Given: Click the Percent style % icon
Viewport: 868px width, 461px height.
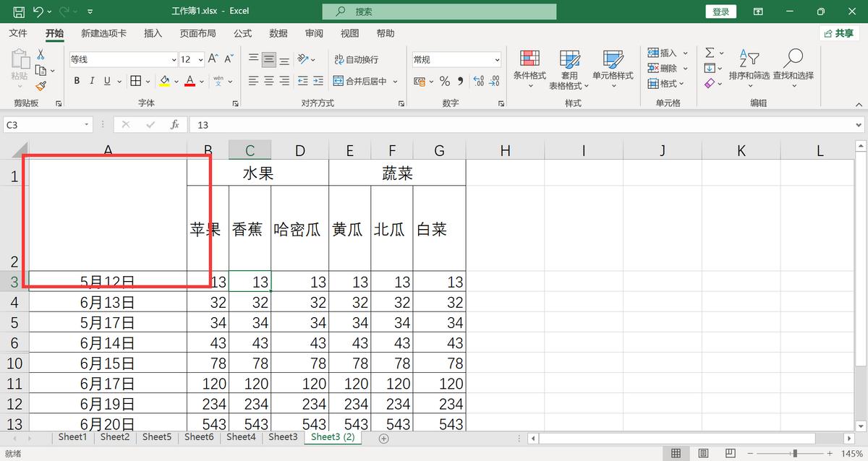Looking at the screenshot, I should [x=444, y=82].
